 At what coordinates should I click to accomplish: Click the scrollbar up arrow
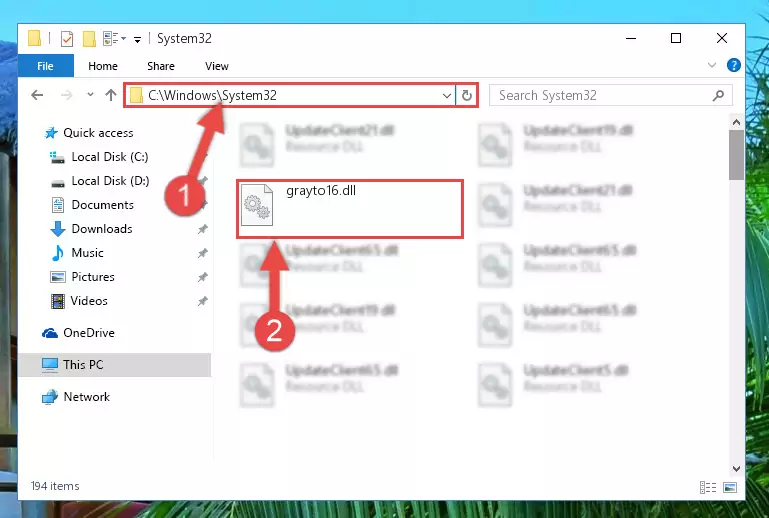click(736, 122)
